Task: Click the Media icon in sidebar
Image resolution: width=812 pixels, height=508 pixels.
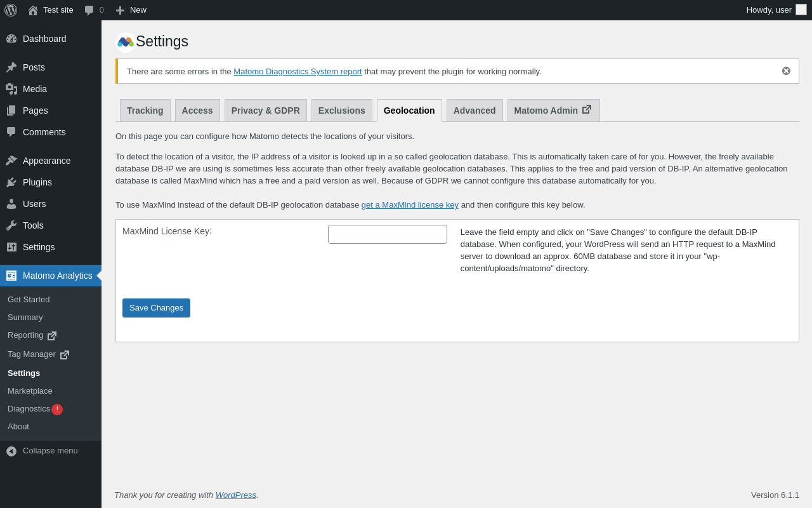Action: 11,89
